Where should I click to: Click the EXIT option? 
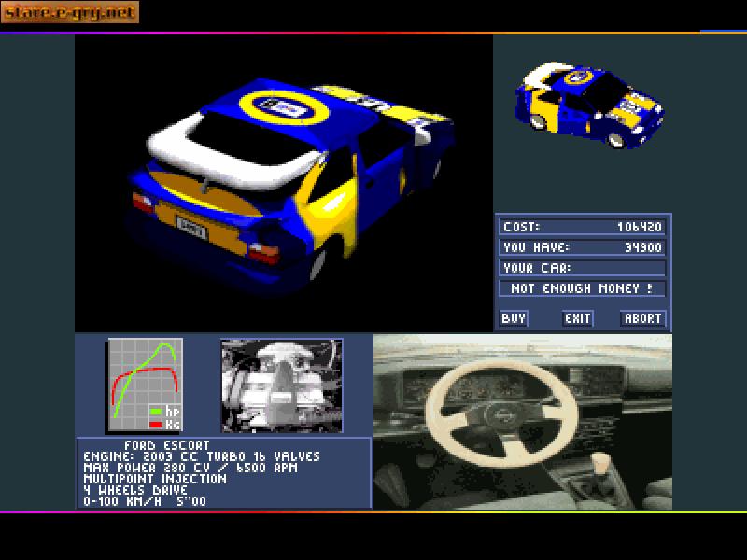(577, 318)
